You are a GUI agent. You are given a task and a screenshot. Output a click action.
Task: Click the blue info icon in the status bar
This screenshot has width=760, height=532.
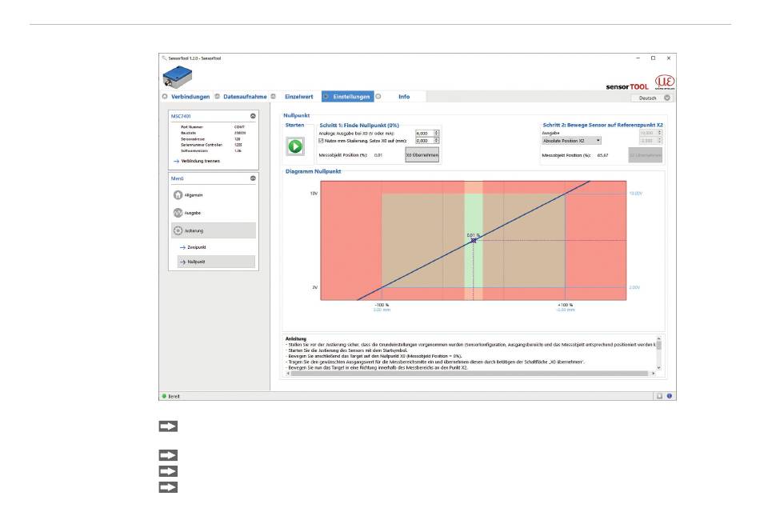click(670, 396)
